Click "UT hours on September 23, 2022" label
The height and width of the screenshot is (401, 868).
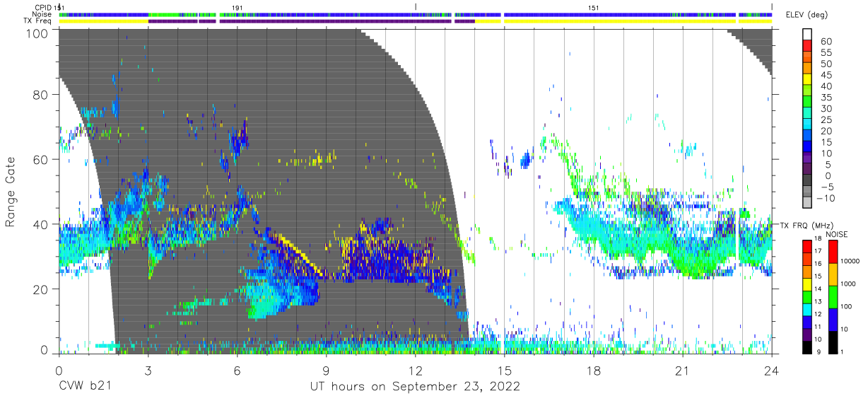pyautogui.click(x=416, y=387)
